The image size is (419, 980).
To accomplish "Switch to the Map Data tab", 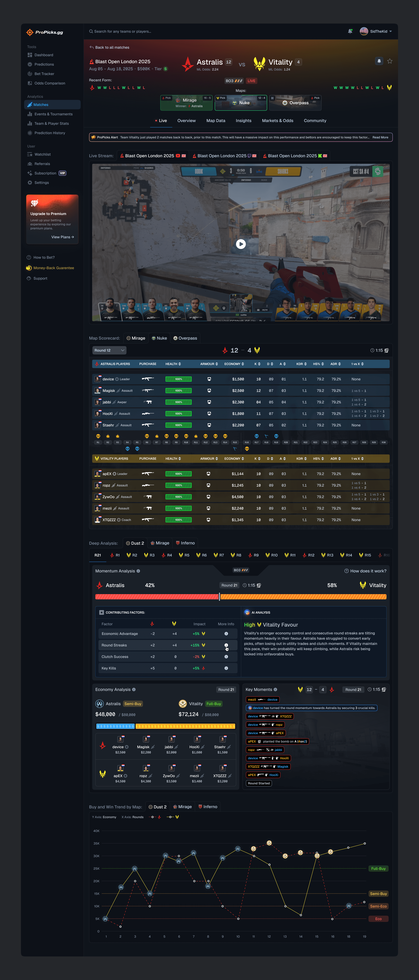I will (216, 121).
